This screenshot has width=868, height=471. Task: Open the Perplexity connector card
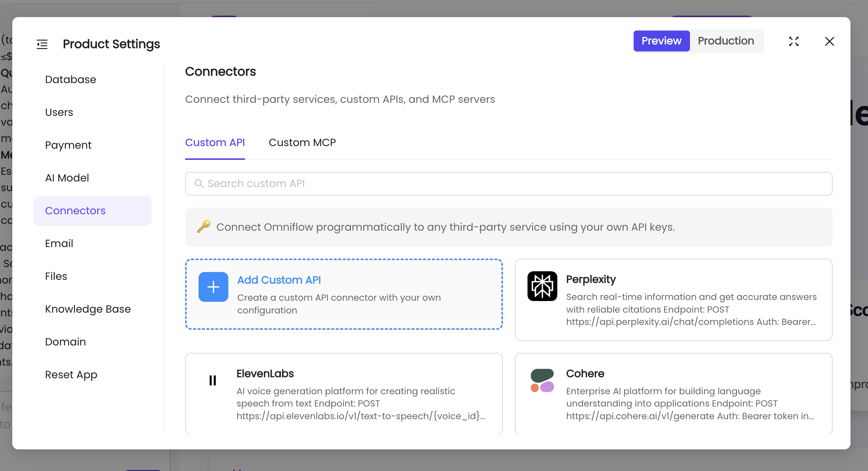[x=673, y=300]
